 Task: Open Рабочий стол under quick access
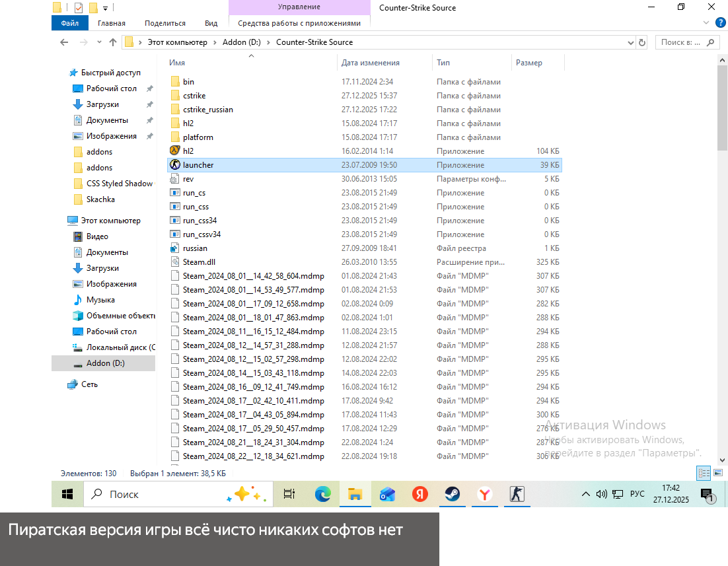(x=112, y=88)
